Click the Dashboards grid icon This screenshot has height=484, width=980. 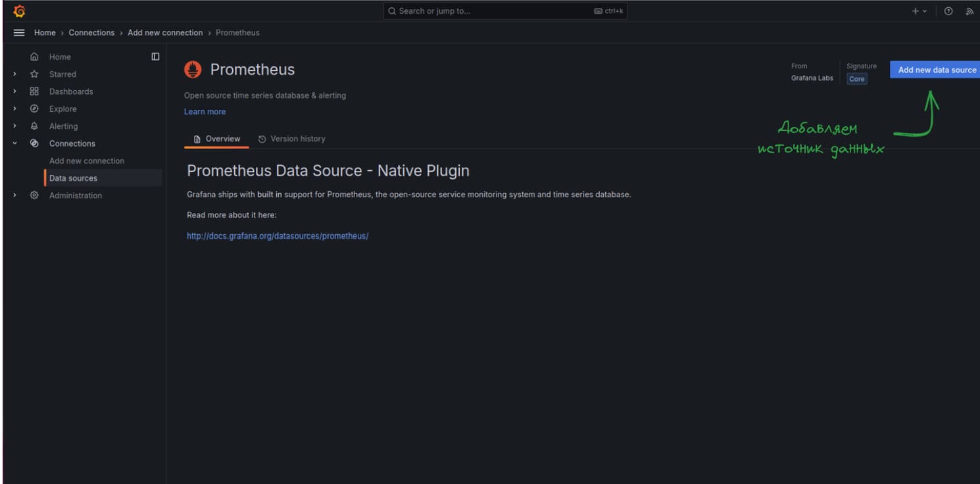[x=34, y=91]
